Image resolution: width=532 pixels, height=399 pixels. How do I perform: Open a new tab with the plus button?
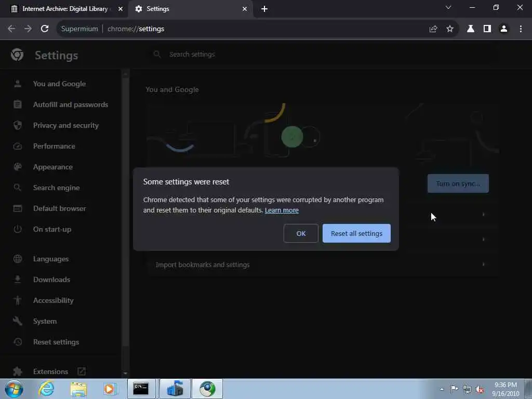pyautogui.click(x=264, y=9)
